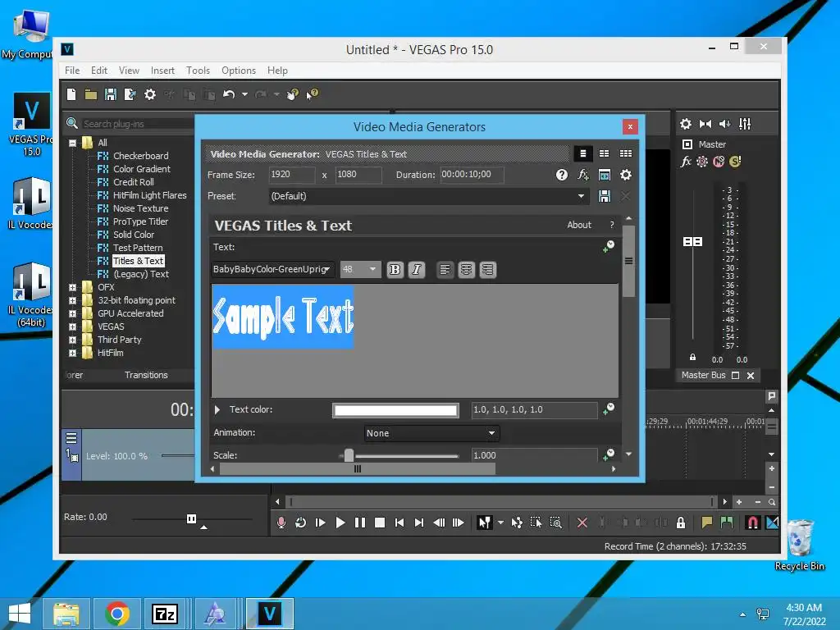Click the plug-in chain fx icon
This screenshot has width=840, height=630.
583,175
